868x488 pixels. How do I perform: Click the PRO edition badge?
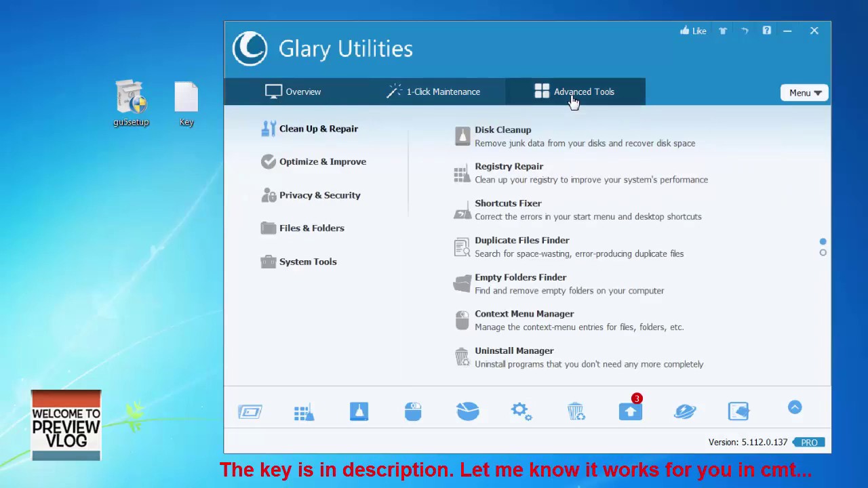tap(808, 443)
